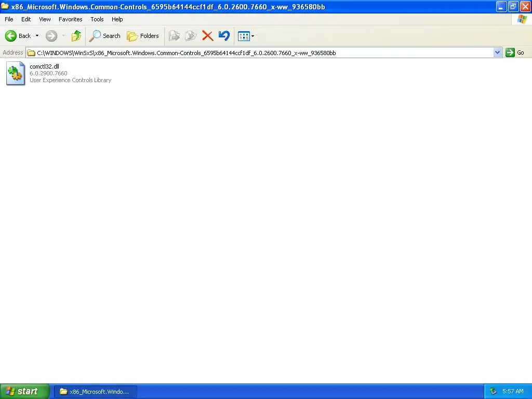Screen dimensions: 532x399
Task: Click the green Back arrow button
Action: (11, 36)
